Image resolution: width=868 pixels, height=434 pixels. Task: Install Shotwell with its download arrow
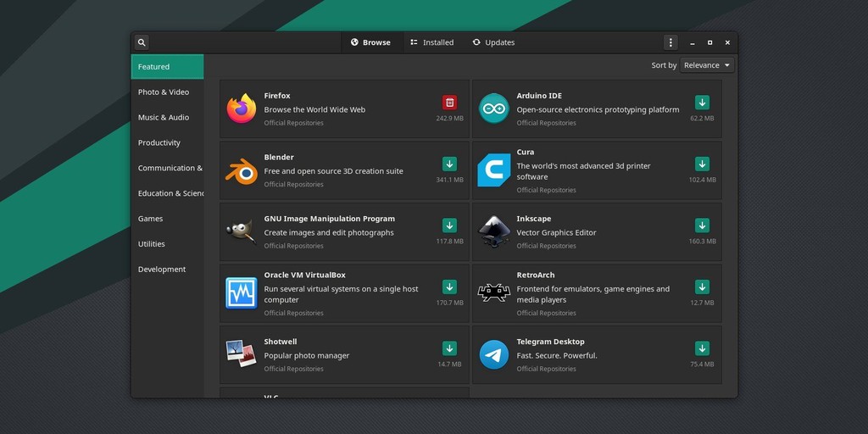point(449,348)
